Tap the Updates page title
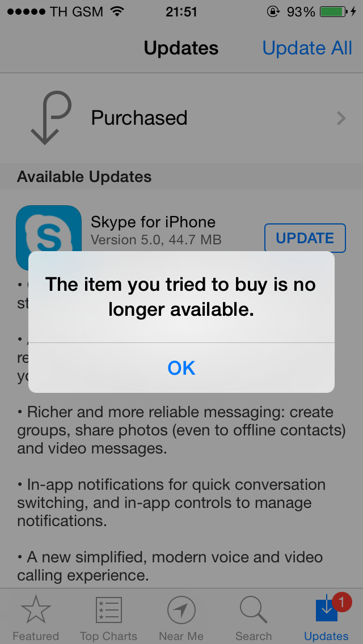363x644 pixels. (x=181, y=48)
